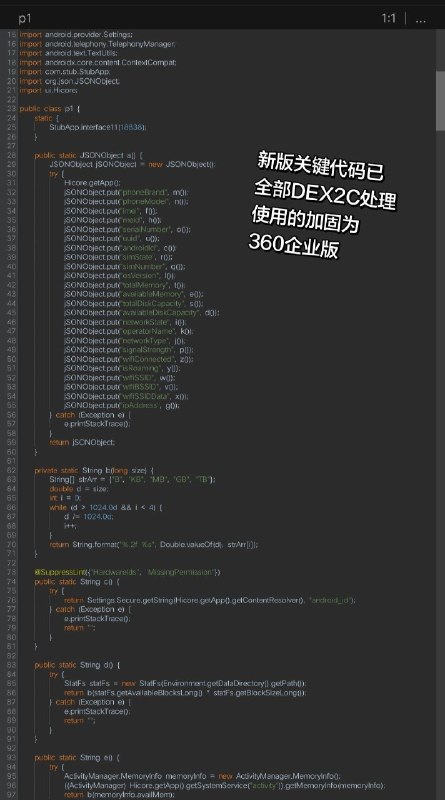Click the getSystemService("activity") line
The image size is (445, 800).
pos(225,786)
